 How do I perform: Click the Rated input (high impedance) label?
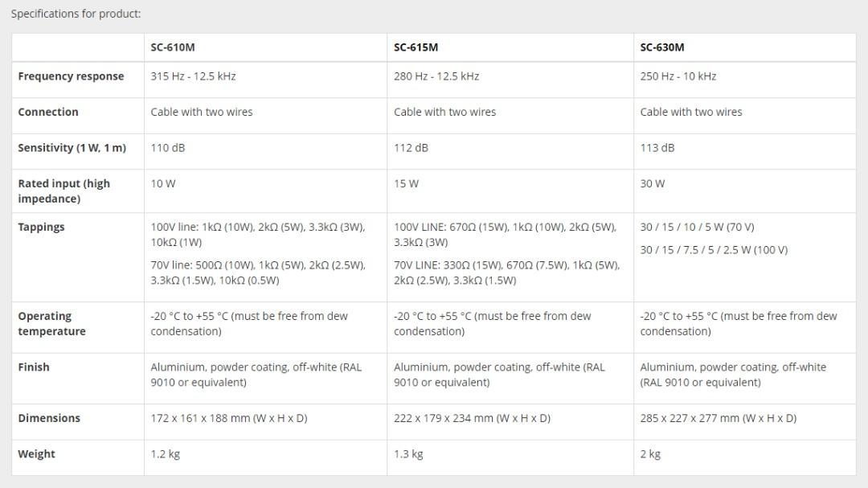click(x=63, y=191)
